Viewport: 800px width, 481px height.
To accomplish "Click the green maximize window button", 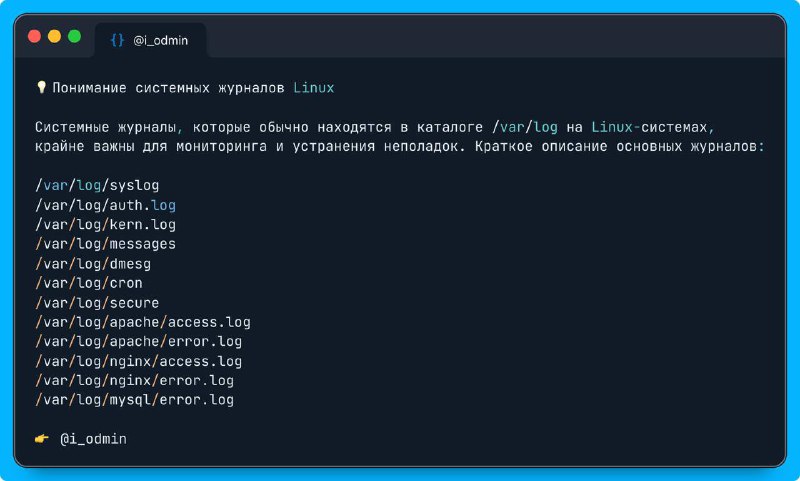I will pyautogui.click(x=74, y=36).
